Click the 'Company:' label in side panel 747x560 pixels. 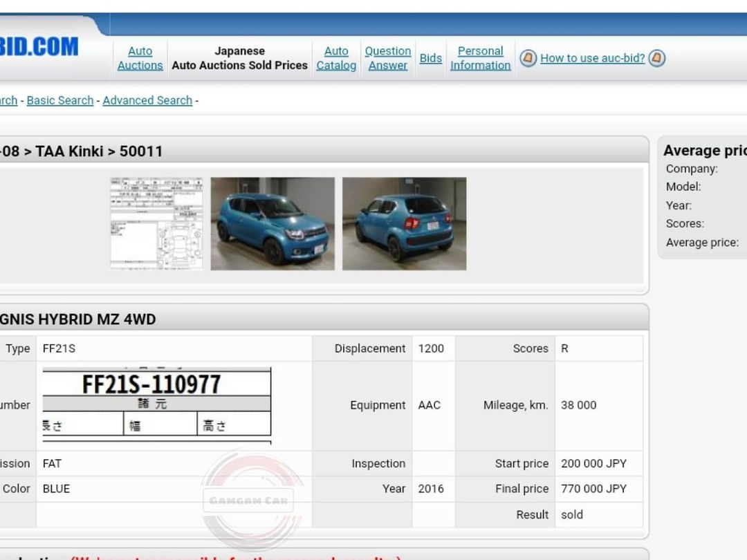point(692,169)
